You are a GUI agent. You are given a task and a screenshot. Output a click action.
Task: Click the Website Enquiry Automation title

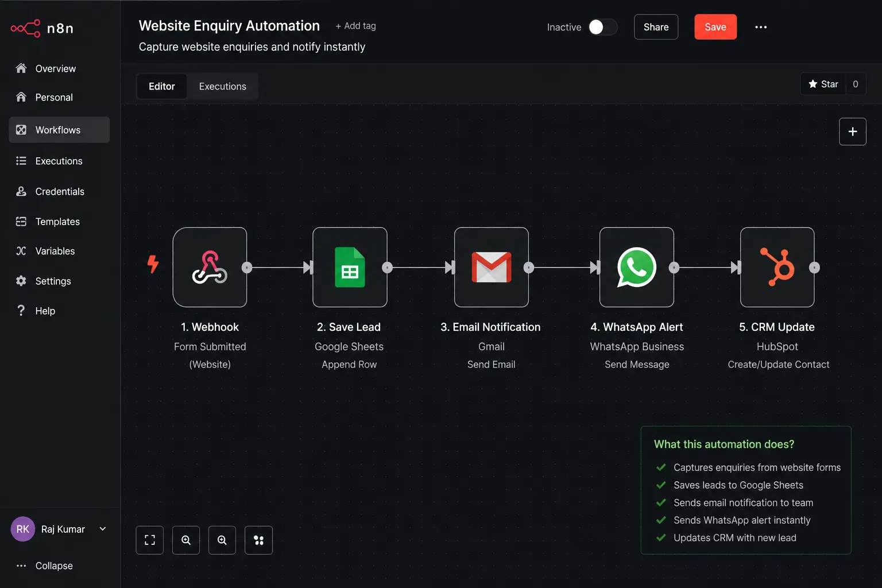click(x=229, y=26)
